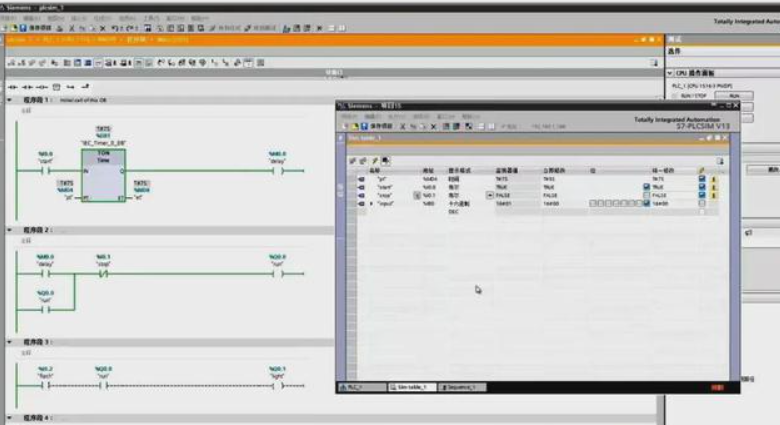Image resolution: width=780 pixels, height=425 pixels.
Task: Click the highlighted fourth icon in SIM table toolbar
Action: (x=386, y=161)
